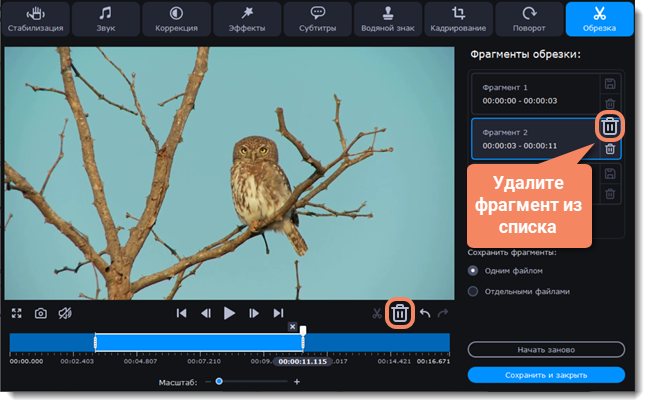Switch to the Субтитры tab
The width and height of the screenshot is (650, 407).
318,19
